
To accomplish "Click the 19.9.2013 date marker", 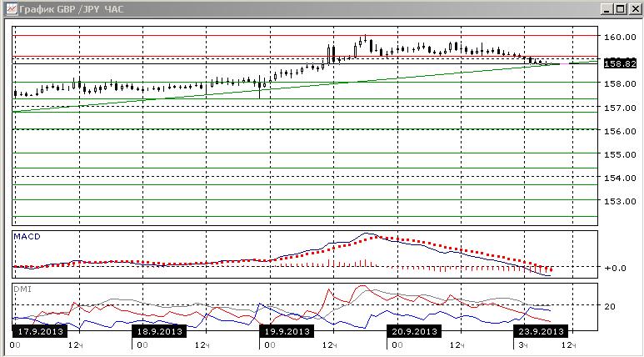I will [x=287, y=331].
